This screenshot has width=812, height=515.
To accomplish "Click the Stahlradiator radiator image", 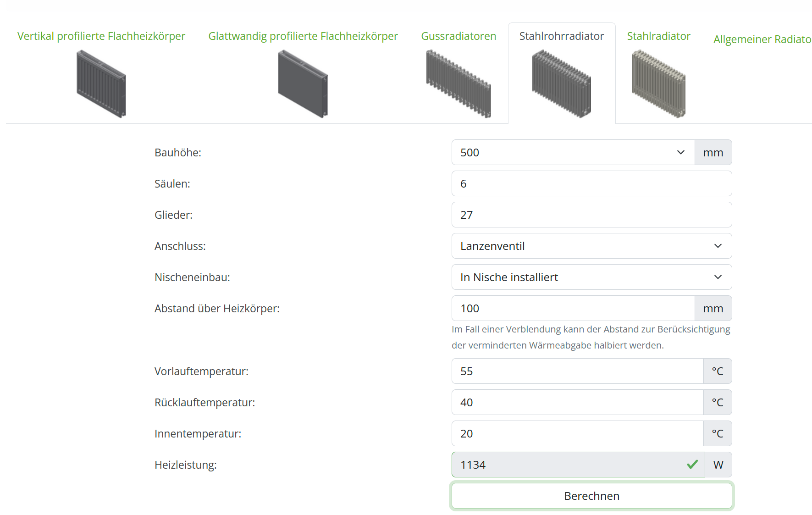I will [x=658, y=84].
